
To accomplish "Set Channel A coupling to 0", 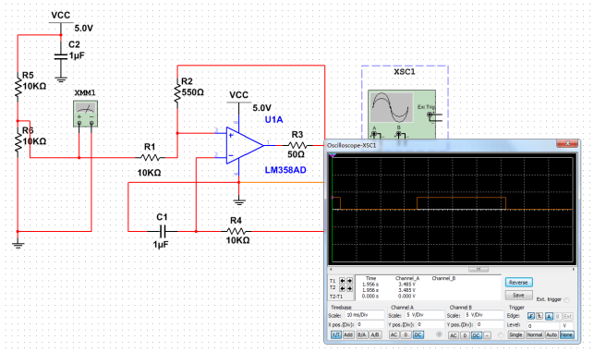I will point(406,334).
